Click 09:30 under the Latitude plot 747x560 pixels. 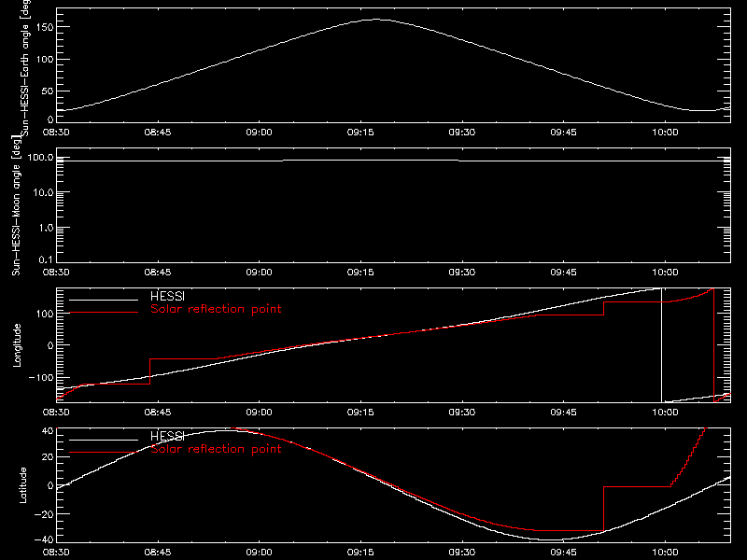click(x=461, y=552)
